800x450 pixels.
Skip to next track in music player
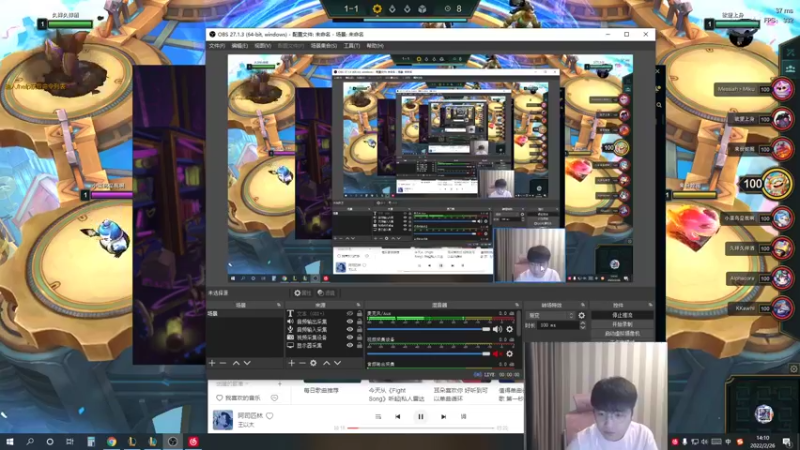tap(443, 417)
